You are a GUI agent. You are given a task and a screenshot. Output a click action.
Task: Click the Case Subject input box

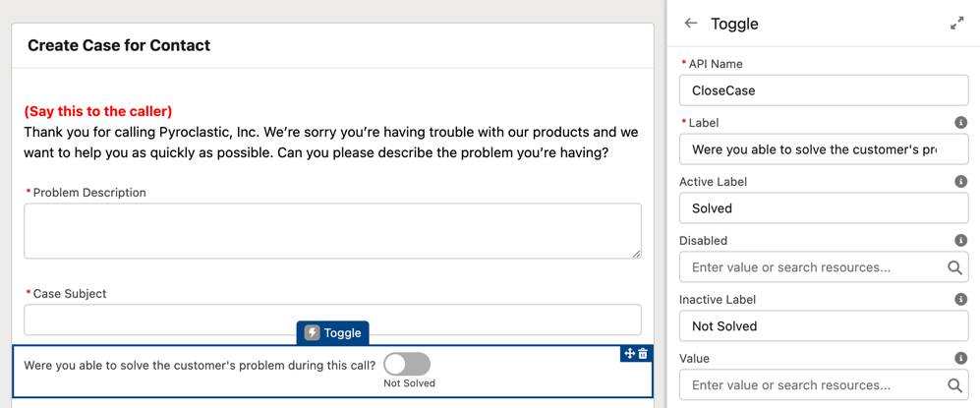pos(332,320)
